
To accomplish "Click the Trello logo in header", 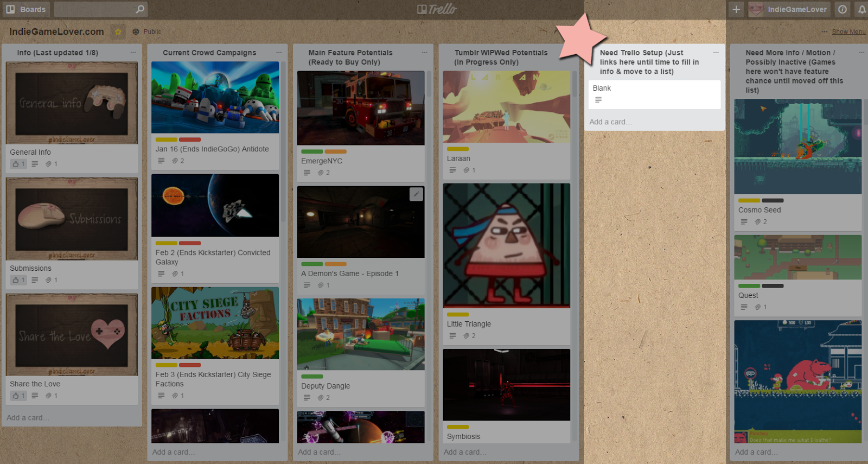I will (x=437, y=9).
